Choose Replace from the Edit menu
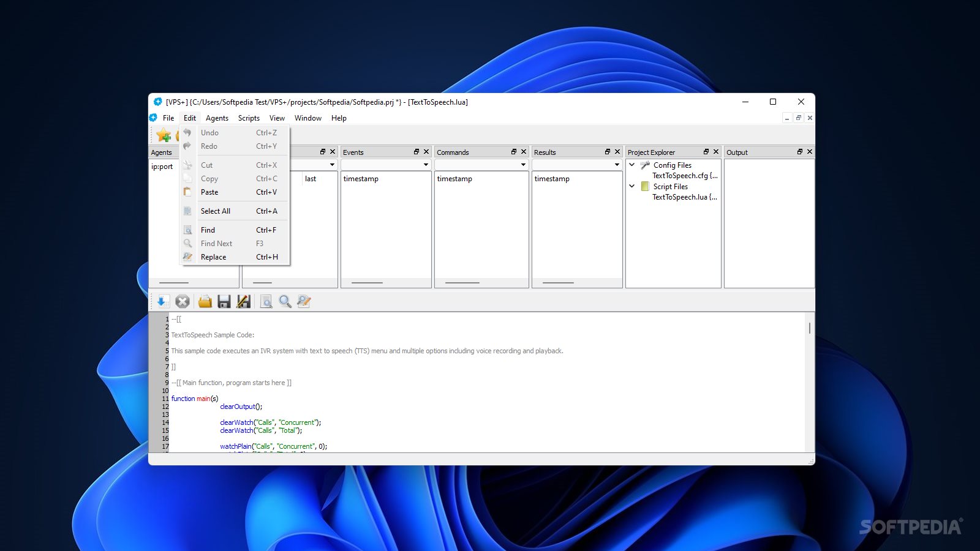The image size is (980, 551). [235, 257]
